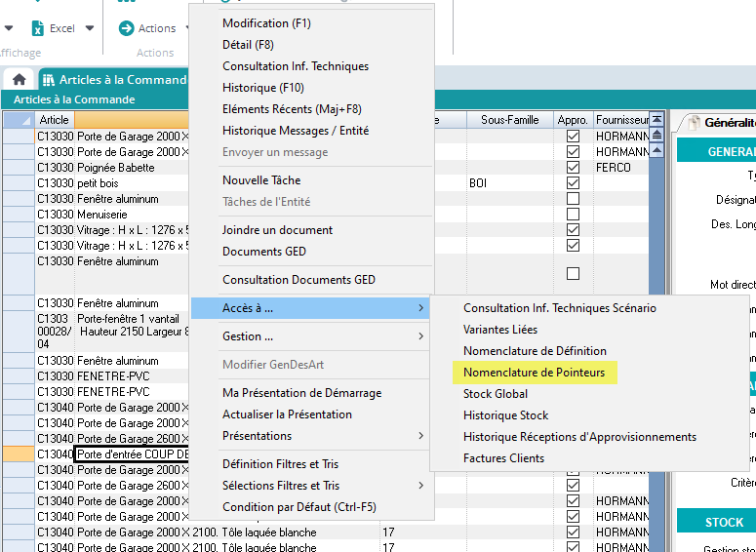The height and width of the screenshot is (552, 756).
Task: Jump to first row using the scroll-to-top arrow
Action: 657,119
